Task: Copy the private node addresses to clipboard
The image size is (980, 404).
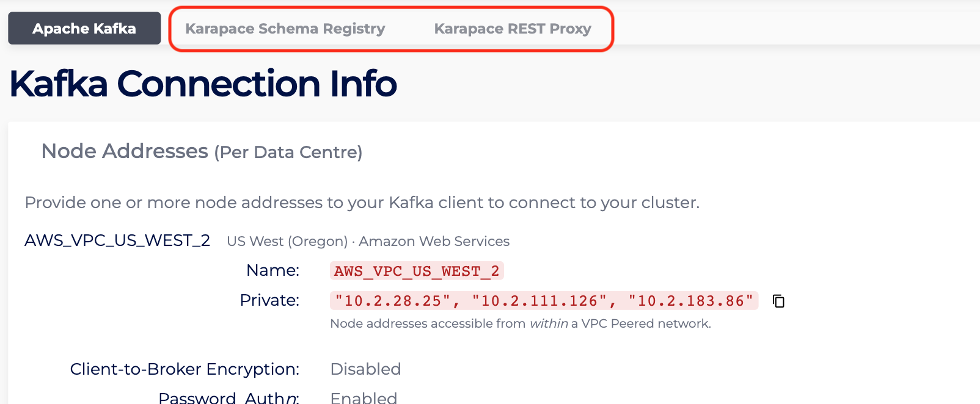Action: (x=778, y=301)
